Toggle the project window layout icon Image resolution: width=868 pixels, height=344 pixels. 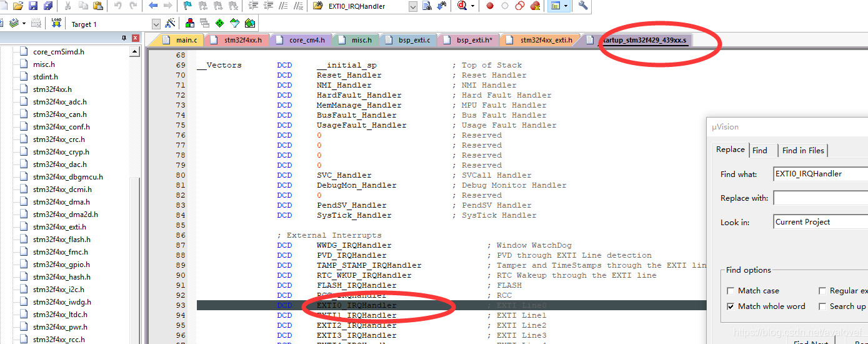point(555,6)
